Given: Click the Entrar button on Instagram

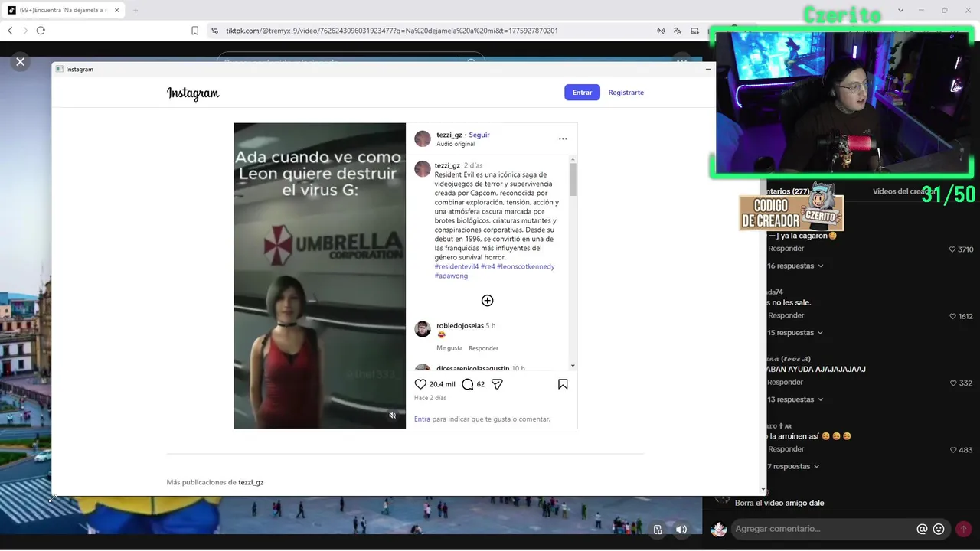Looking at the screenshot, I should (582, 92).
